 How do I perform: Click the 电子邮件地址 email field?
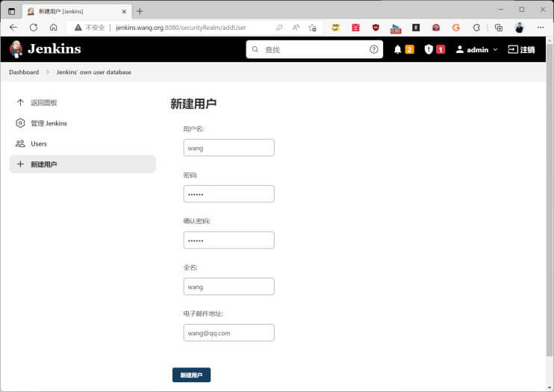pos(229,333)
